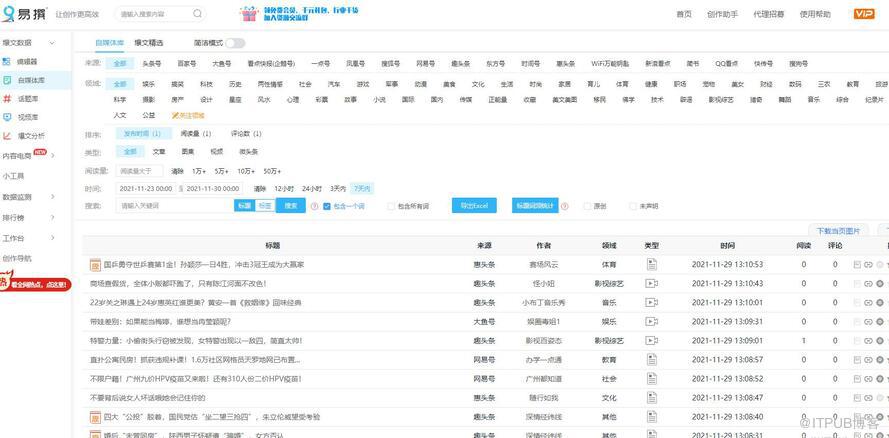Screen dimensions: 889x438
Task: Click the 导出Excel button
Action: (x=474, y=206)
